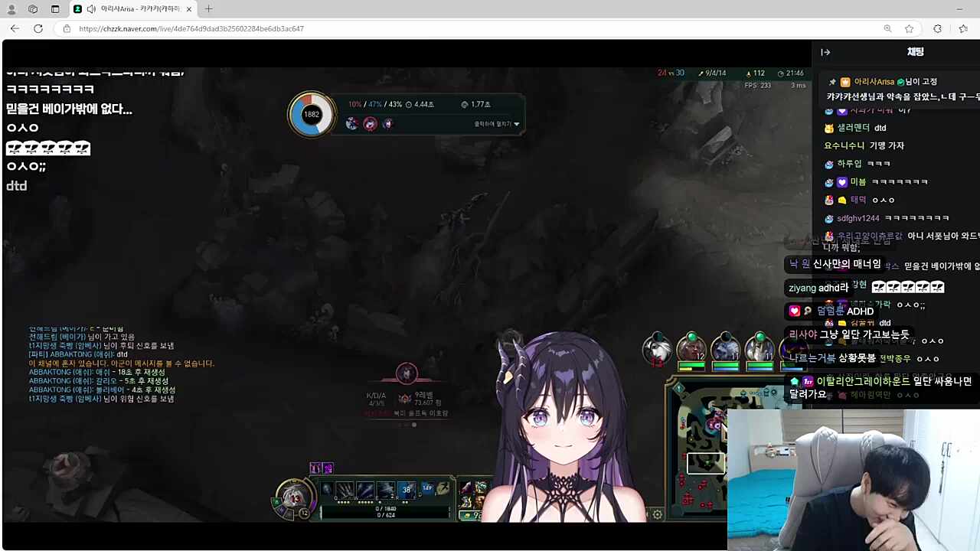Open chat user sdfghv1244 profile

point(857,218)
